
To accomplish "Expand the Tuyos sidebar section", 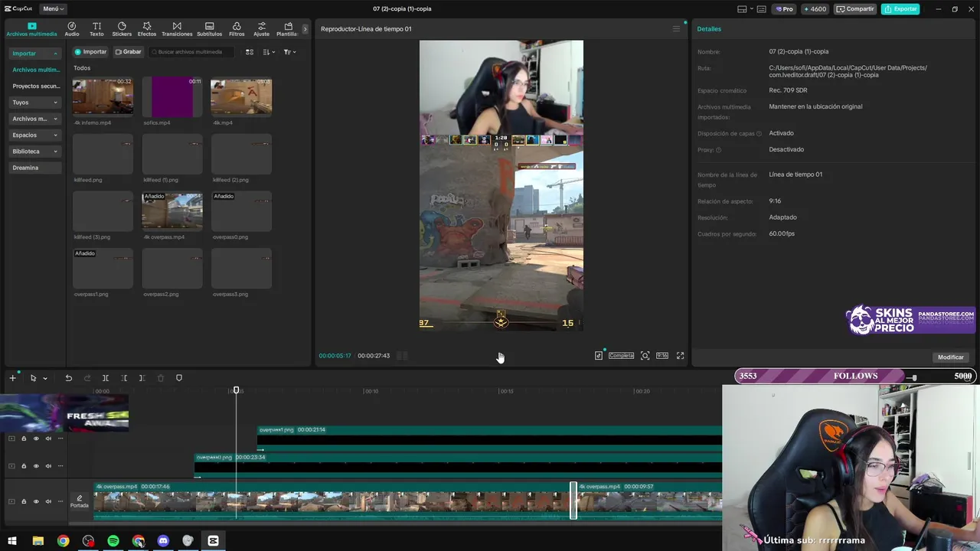I will click(x=34, y=103).
